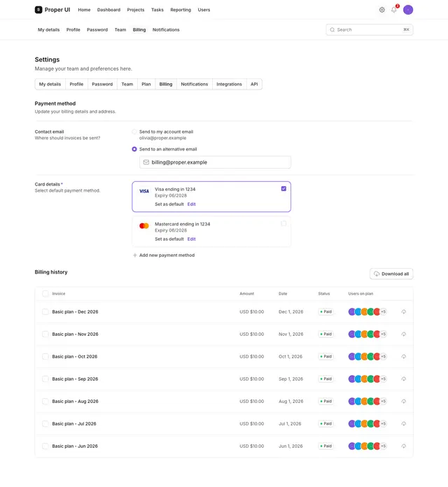448x487 pixels.
Task: Edit the Mastercard card details
Action: pyautogui.click(x=191, y=239)
